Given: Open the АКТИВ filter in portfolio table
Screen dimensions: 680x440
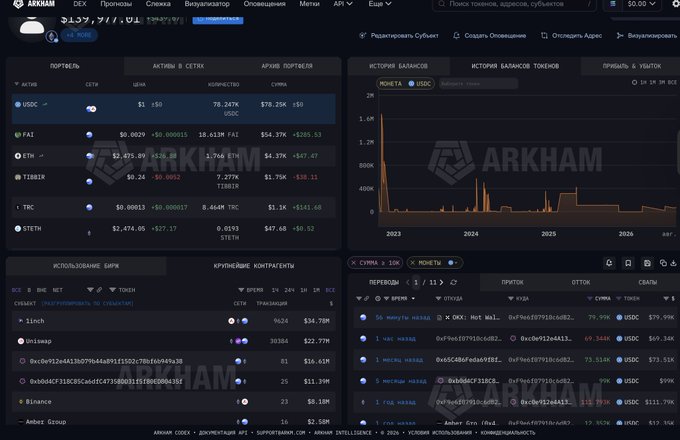Looking at the screenshot, I should click(x=26, y=84).
